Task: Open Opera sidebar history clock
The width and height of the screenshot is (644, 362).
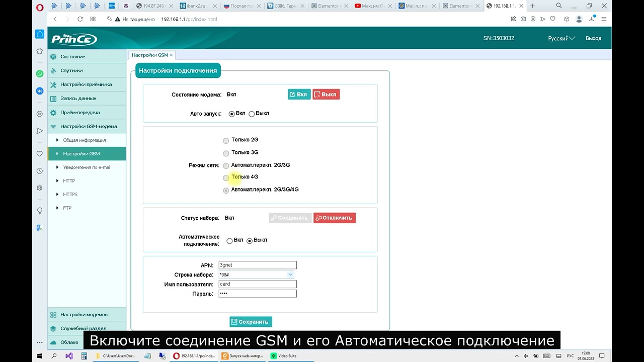Action: [x=40, y=171]
